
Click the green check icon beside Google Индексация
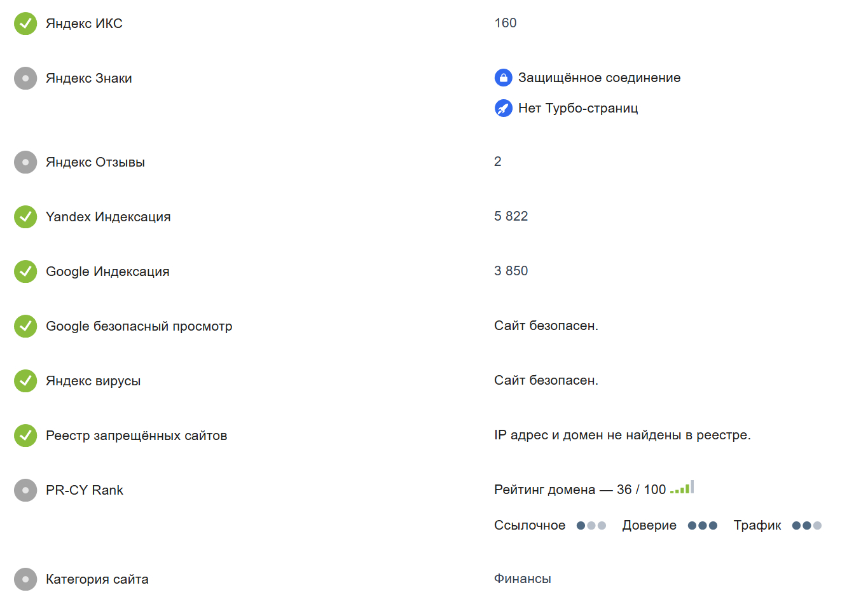point(25,271)
